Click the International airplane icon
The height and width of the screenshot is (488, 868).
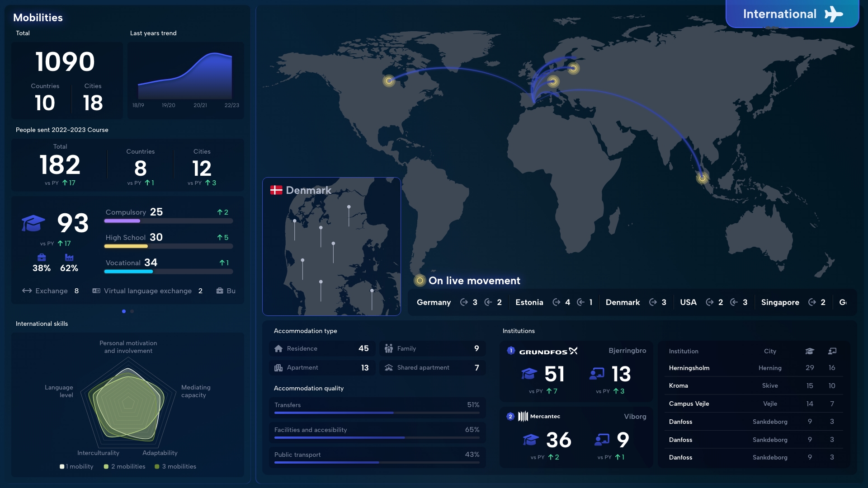click(x=833, y=14)
